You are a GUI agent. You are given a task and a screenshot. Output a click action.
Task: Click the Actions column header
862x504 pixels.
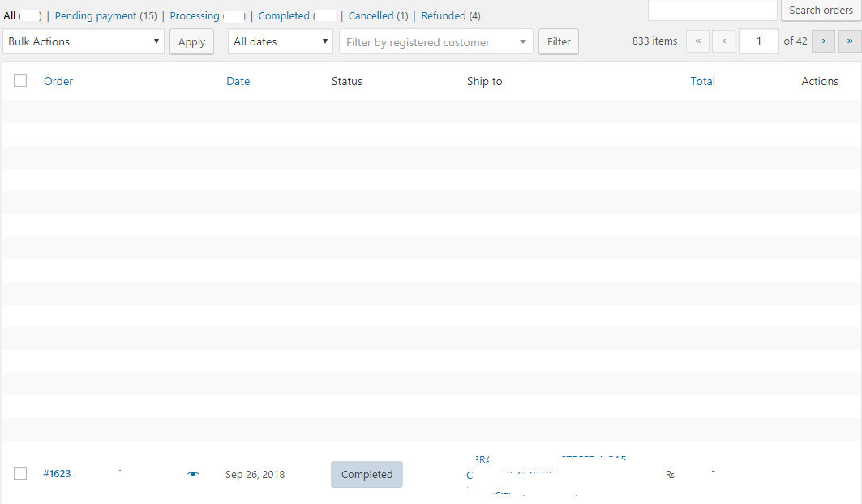[820, 81]
